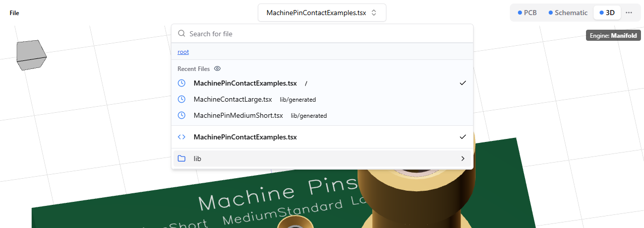Click the Recent Files heading text
Screen dimensions: 644x228
(194, 68)
